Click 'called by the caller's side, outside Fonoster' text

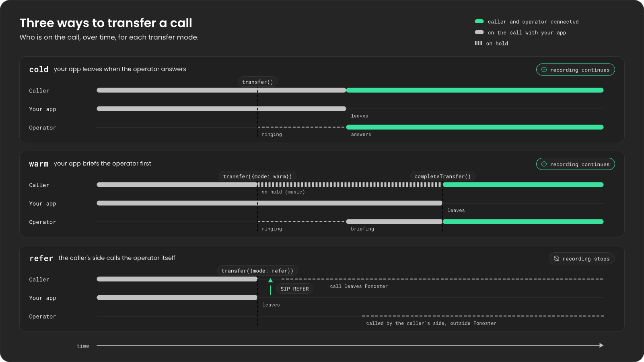431,323
